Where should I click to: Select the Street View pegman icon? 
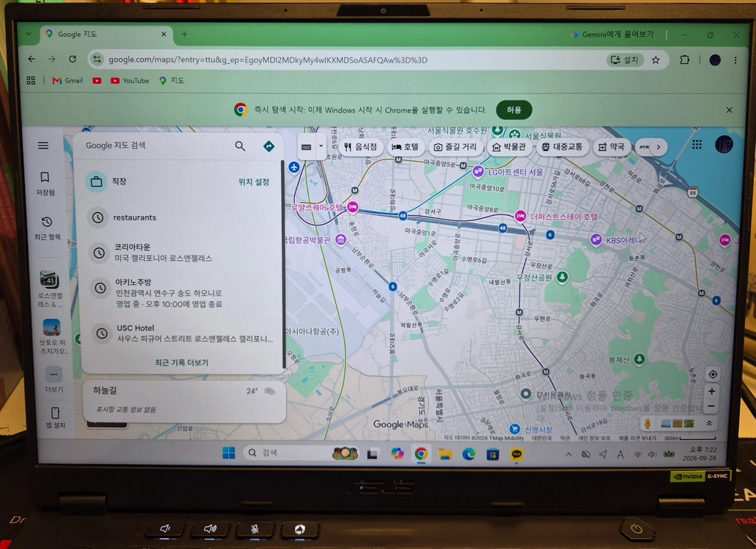pos(648,424)
